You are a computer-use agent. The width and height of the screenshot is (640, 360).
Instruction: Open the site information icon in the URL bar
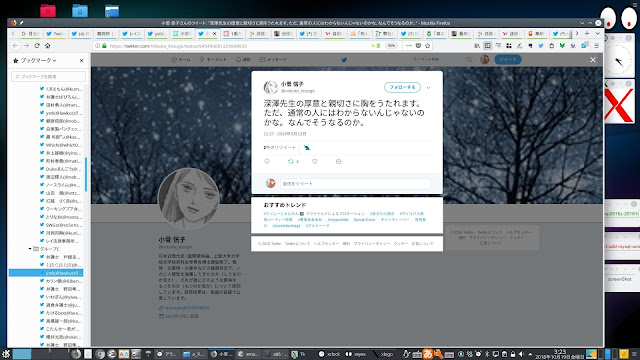[97, 46]
